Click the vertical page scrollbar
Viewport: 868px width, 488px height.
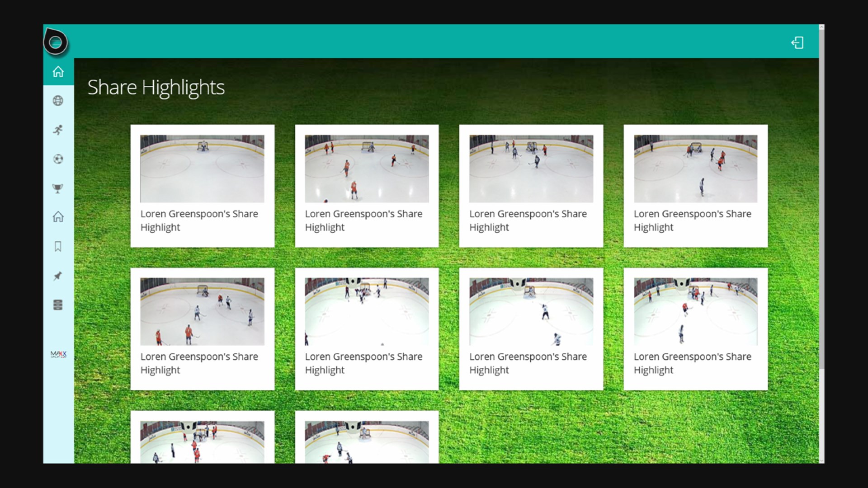click(821, 199)
